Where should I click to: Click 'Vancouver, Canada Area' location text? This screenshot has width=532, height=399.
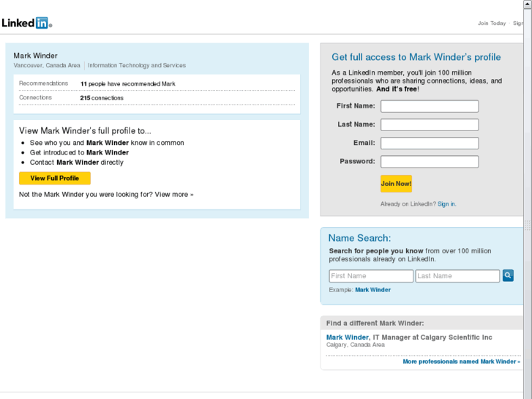tap(47, 65)
